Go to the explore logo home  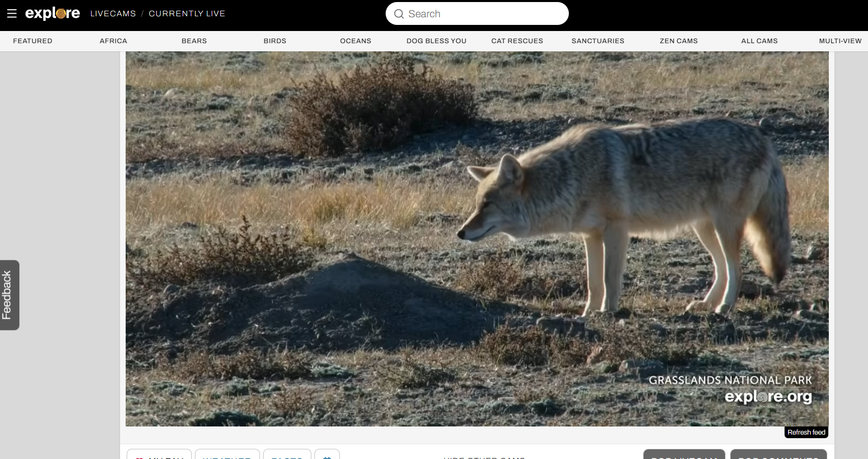pyautogui.click(x=52, y=13)
